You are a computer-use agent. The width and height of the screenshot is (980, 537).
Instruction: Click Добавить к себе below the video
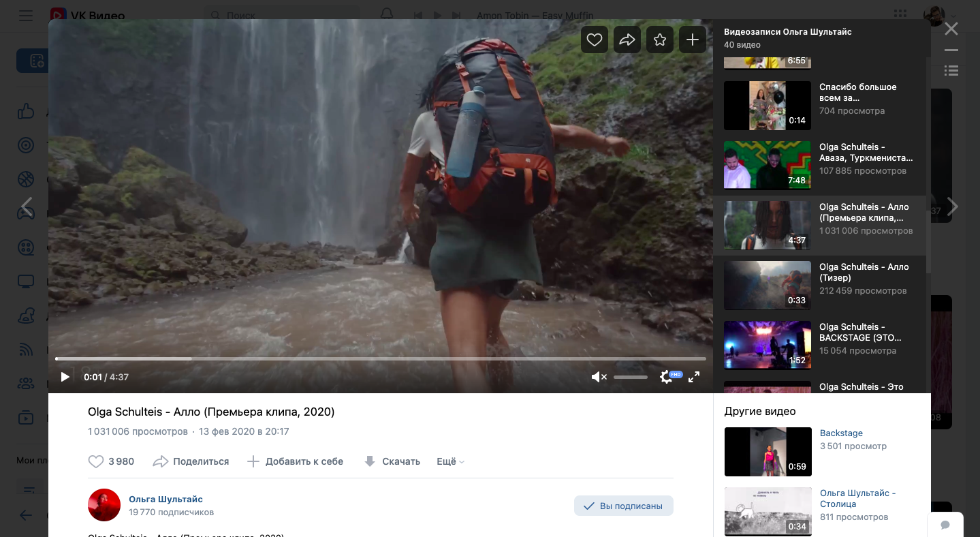tap(295, 461)
